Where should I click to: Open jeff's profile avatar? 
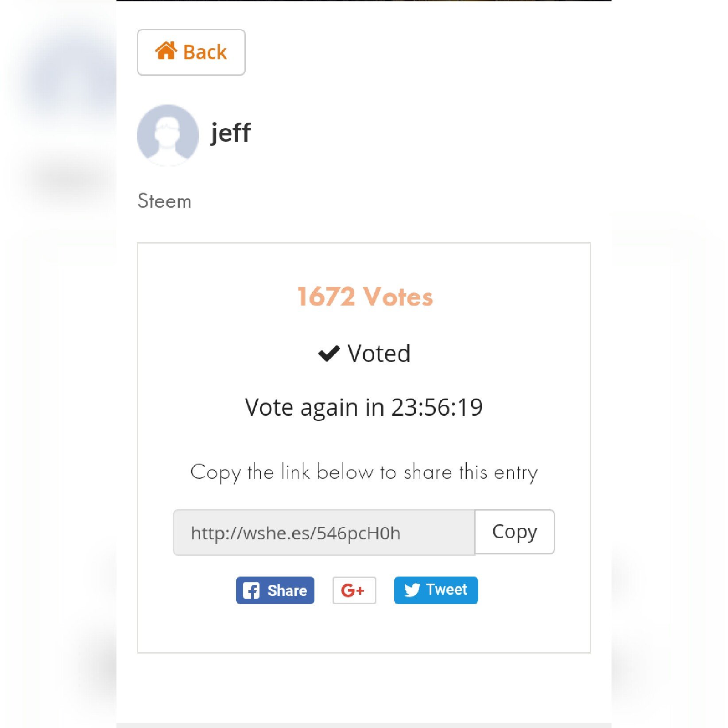(168, 135)
